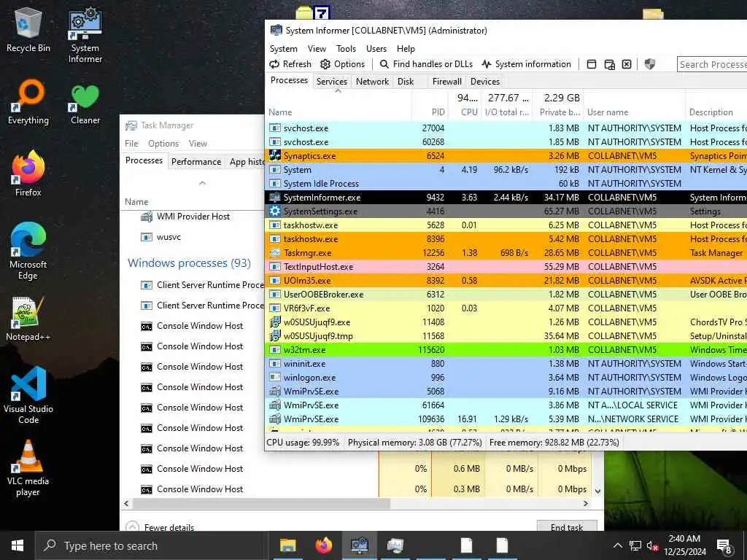Click the find-window toolbar icon

tap(609, 64)
